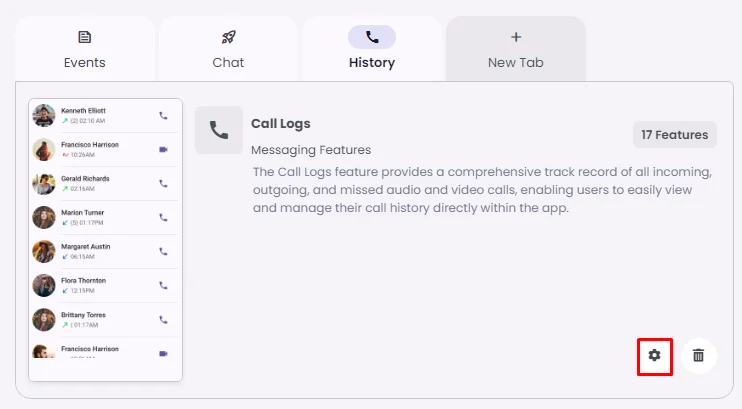Dial Flora Thornton with phone icon
This screenshot has width=742, height=409.
pyautogui.click(x=163, y=286)
